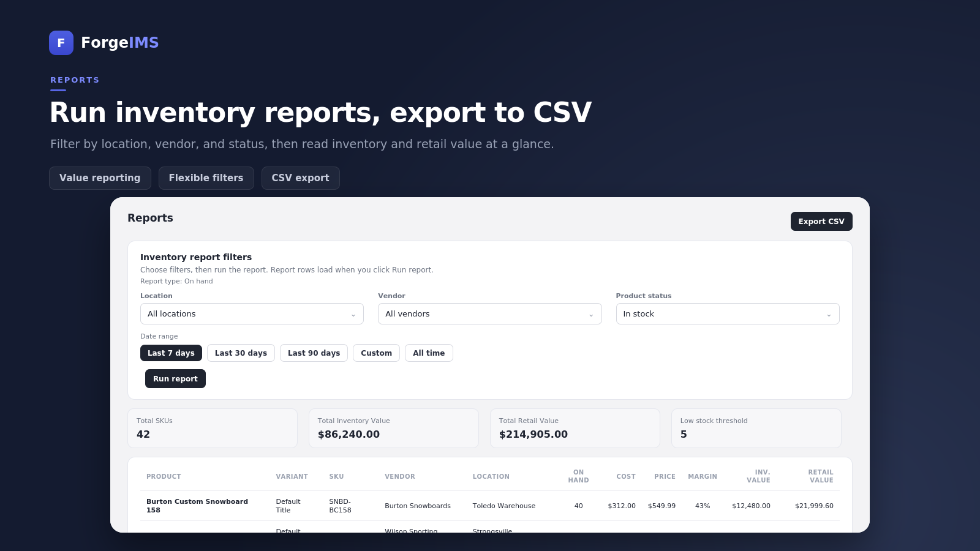Select the Last 90 days range
This screenshot has width=980, height=551.
314,353
